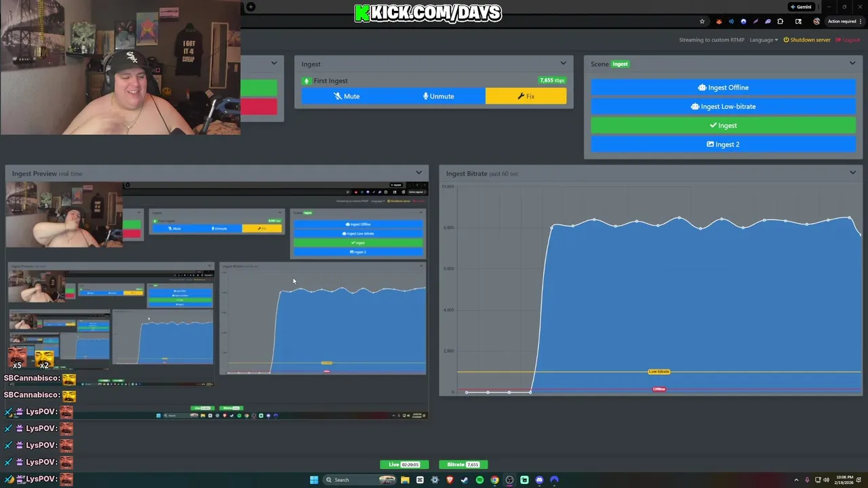Open the browser profile avatar

(x=816, y=21)
